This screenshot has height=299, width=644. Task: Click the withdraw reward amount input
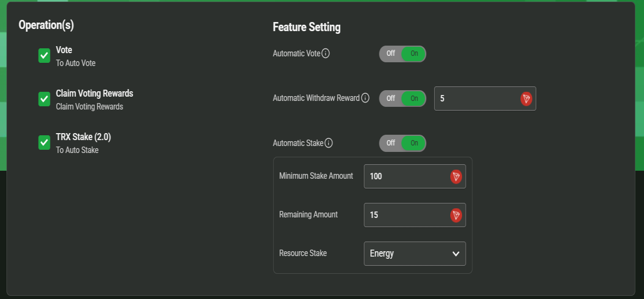485,99
